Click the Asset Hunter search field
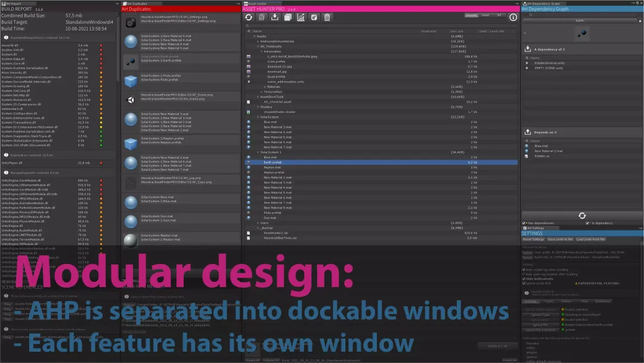 (x=381, y=26)
